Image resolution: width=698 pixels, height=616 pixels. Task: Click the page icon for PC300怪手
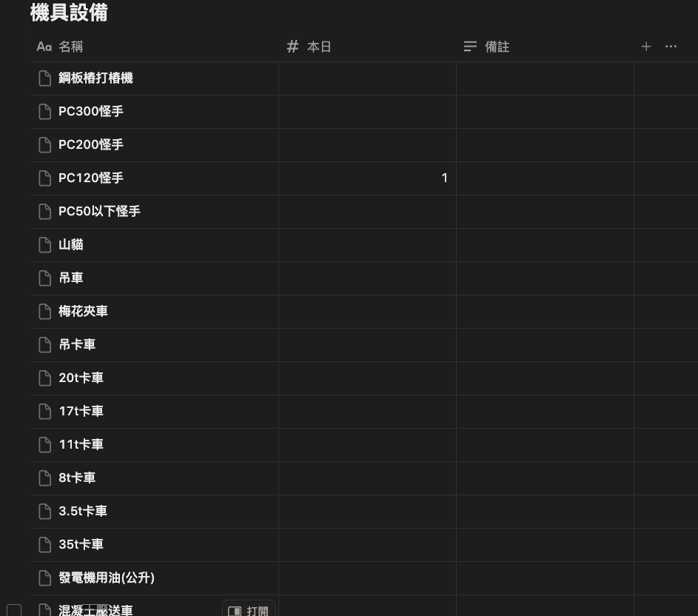click(x=45, y=112)
